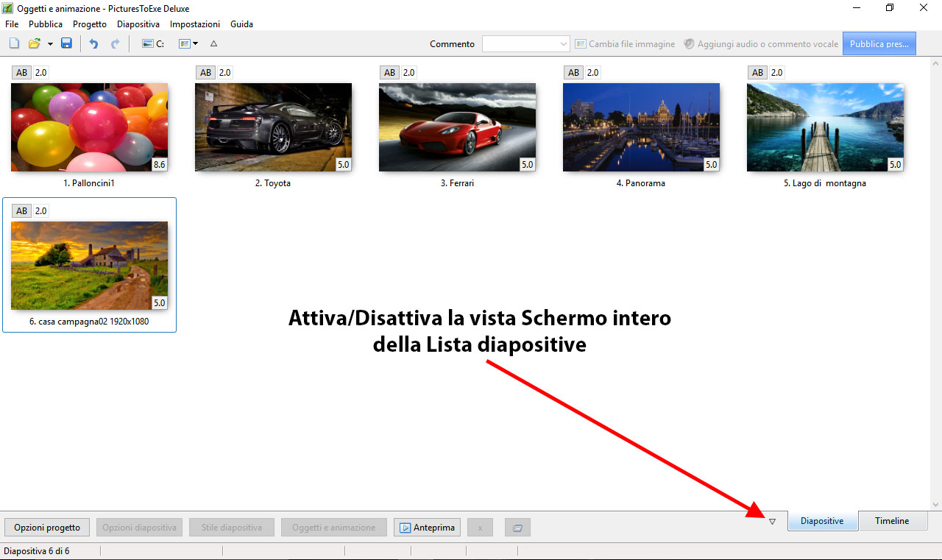Click the Pubblica pres button

(879, 43)
